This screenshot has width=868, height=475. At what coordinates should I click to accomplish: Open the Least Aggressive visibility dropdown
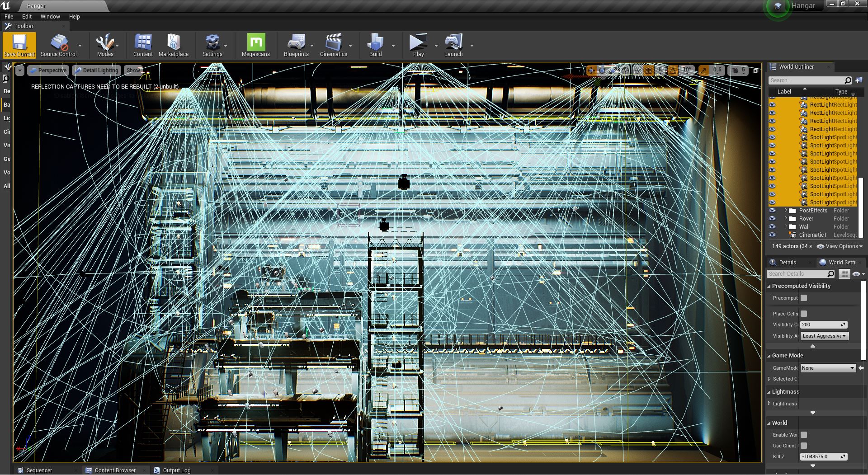[825, 336]
